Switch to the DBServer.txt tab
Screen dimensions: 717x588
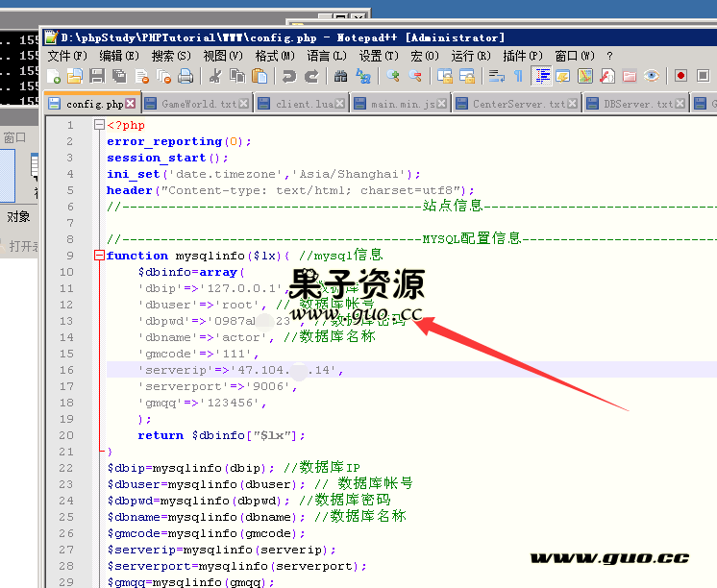pos(638,105)
